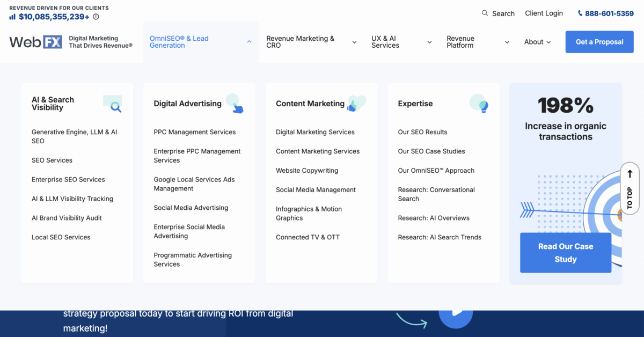The image size is (644, 337).
Task: Click the Digital Advertising heading
Action: coord(188,104)
